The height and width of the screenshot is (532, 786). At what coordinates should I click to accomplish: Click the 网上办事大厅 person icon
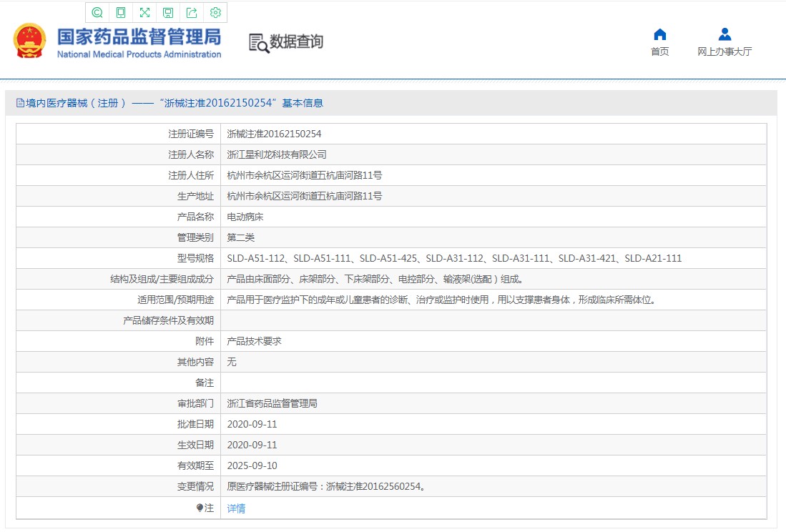pos(724,34)
